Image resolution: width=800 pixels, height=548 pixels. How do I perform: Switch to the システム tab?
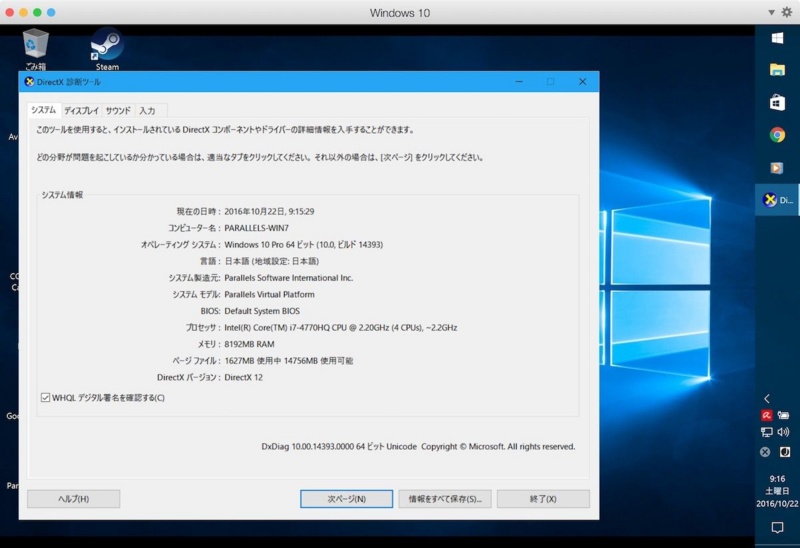[43, 110]
